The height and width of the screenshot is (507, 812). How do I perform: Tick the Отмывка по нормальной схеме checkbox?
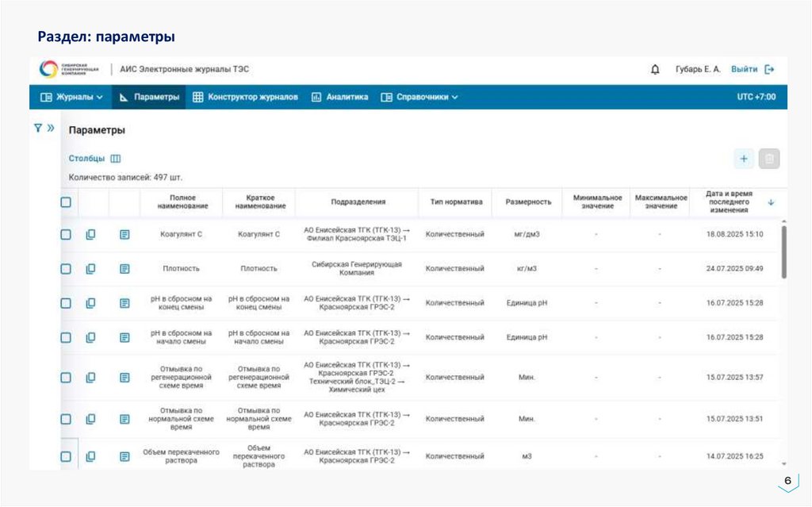click(x=66, y=419)
